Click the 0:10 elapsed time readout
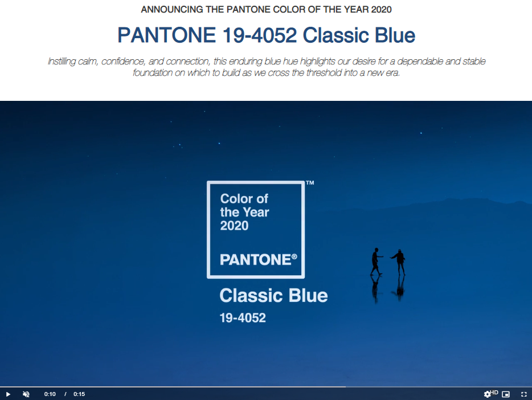The width and height of the screenshot is (532, 400). 50,394
